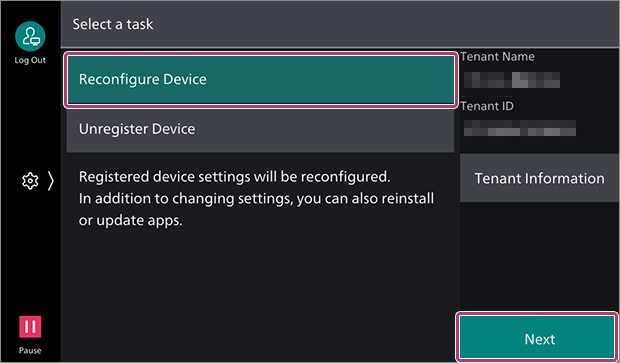Click the "or update apps." line
Screen dimensions: 620x363
(130, 221)
